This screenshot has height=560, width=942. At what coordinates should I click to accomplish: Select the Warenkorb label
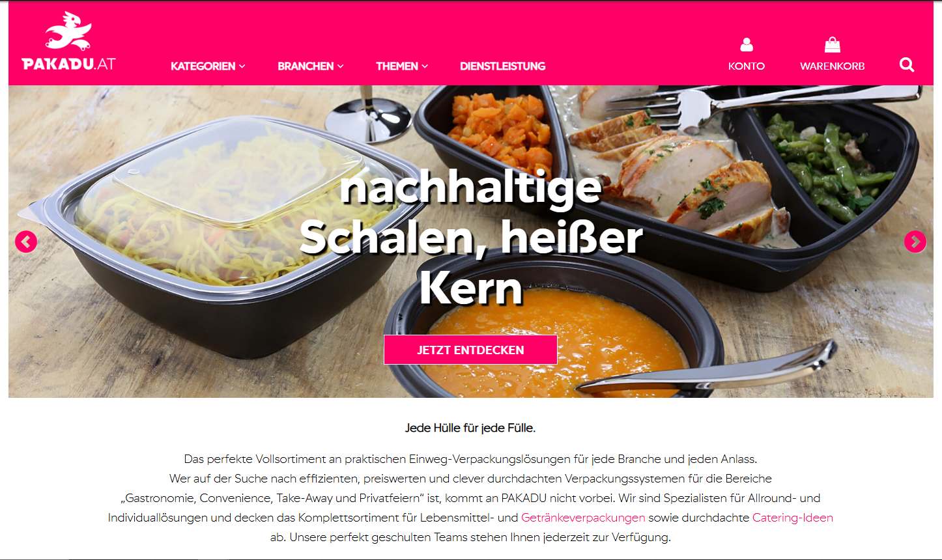tap(833, 66)
